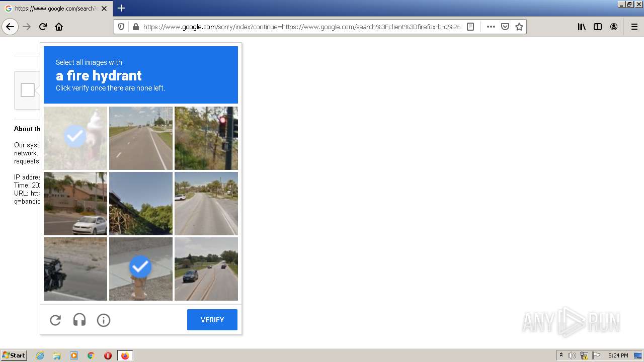
Task: Save page to Pocket
Action: click(505, 27)
